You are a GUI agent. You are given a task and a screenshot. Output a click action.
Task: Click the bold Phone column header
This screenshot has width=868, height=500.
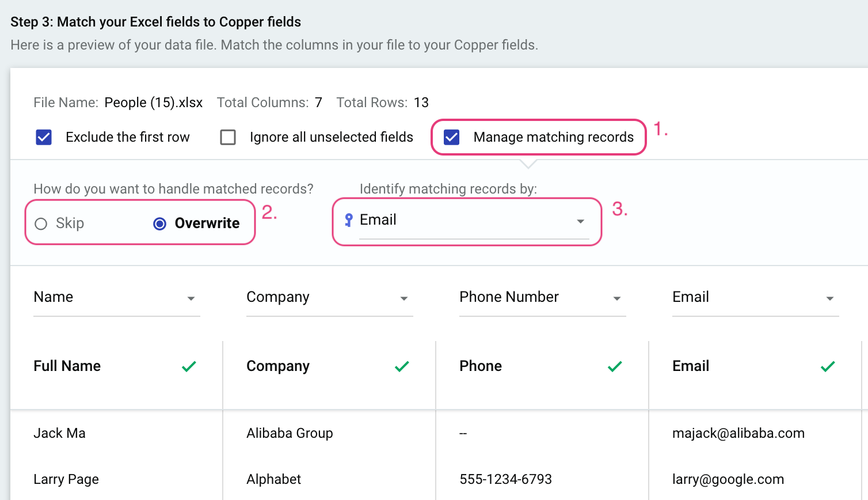point(481,366)
